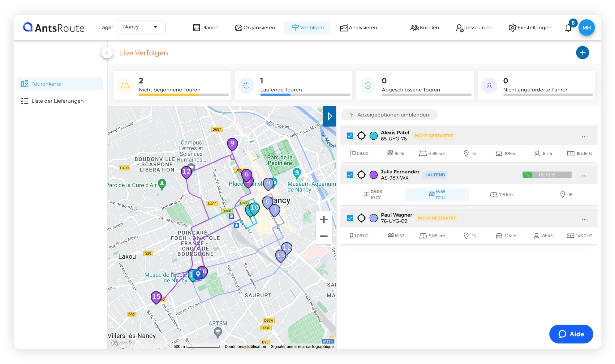
Task: Toggle the Julia Fernandez route checkbox
Action: coord(350,175)
